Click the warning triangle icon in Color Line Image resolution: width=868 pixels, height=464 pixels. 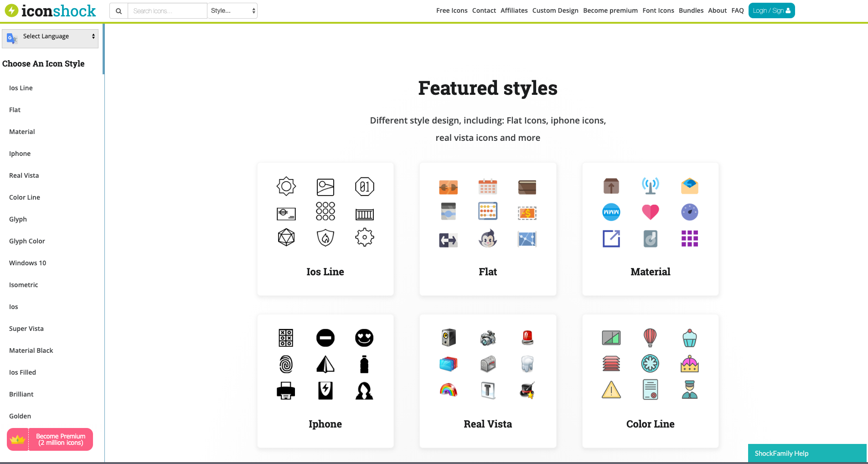(x=611, y=390)
